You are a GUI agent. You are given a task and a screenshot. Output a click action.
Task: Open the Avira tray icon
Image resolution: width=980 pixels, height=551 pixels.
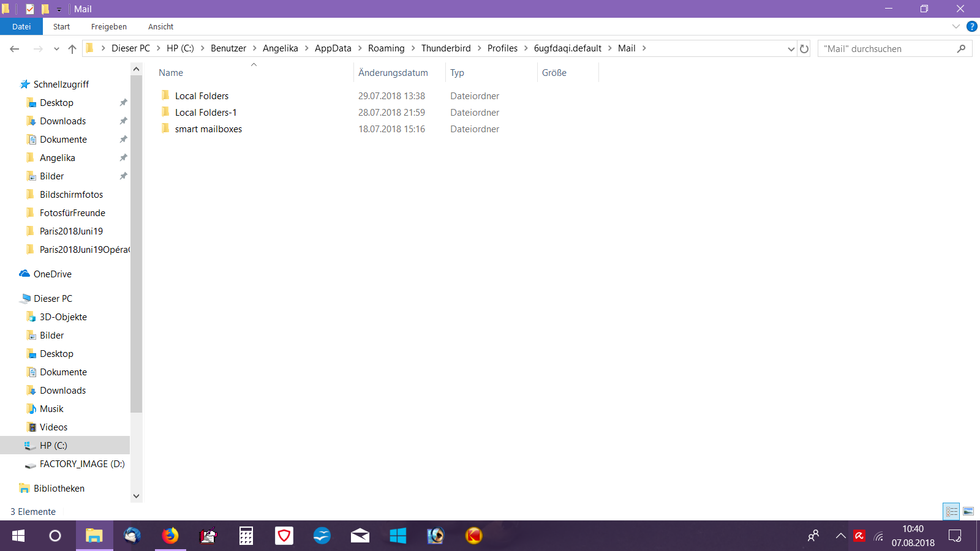click(859, 536)
